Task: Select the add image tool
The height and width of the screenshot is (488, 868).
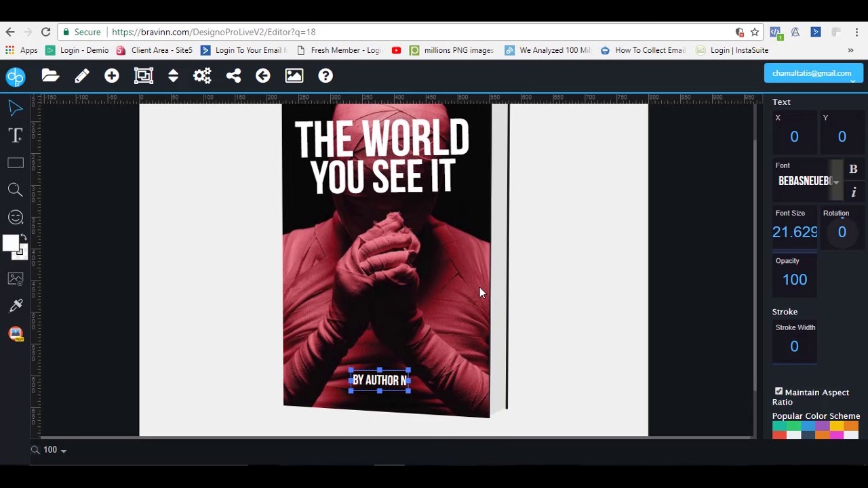Action: [16, 279]
